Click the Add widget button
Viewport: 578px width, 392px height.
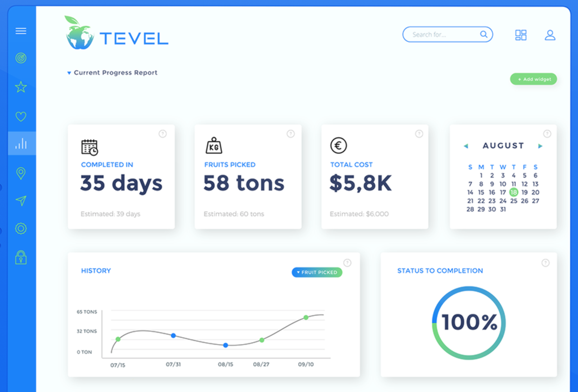coord(533,79)
